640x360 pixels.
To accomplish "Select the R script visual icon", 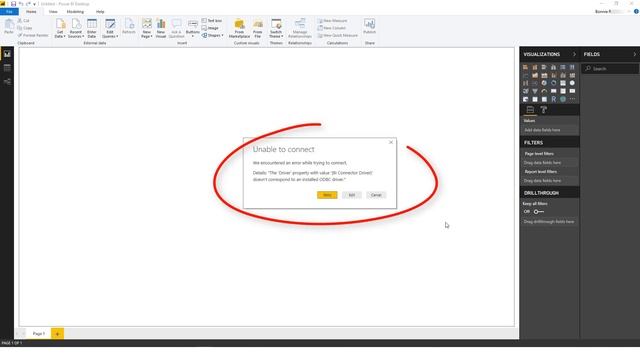I will [553, 99].
